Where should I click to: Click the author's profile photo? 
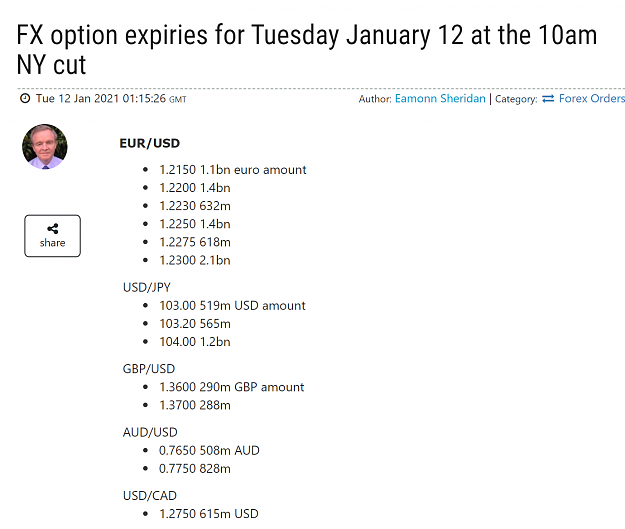[x=45, y=146]
